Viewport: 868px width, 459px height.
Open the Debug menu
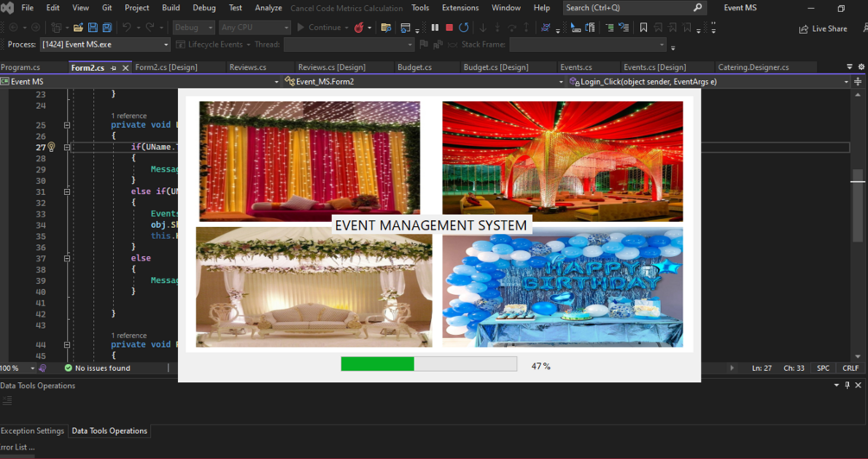(205, 8)
